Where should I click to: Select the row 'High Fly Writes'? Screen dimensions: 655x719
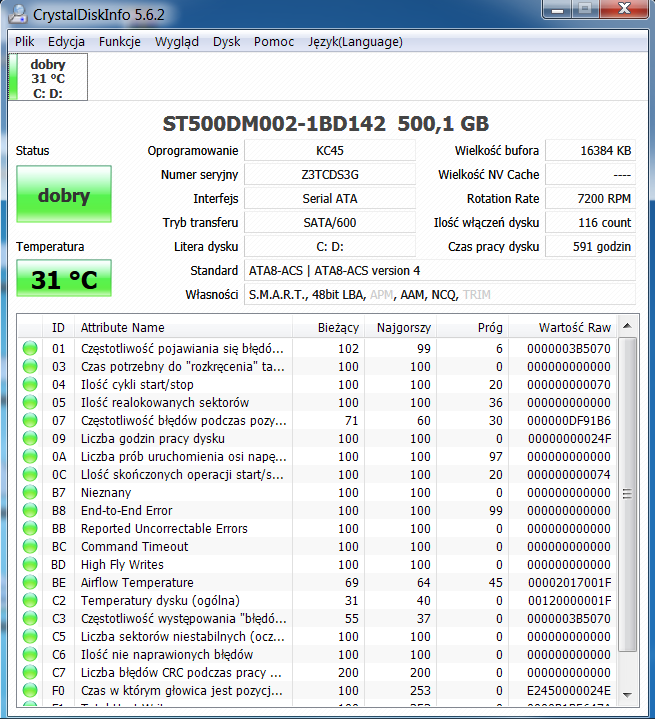(x=317, y=564)
